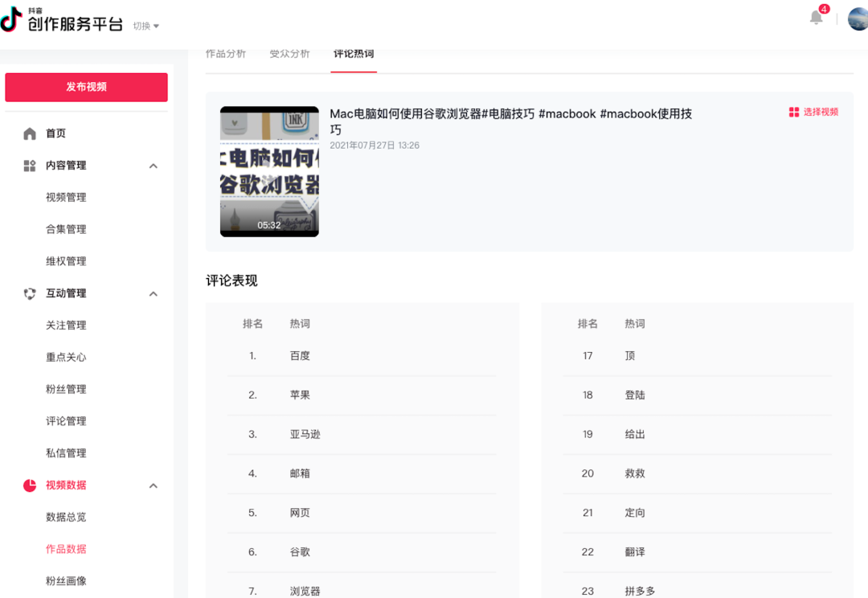Click the 视频数据 pie chart icon
Screen dimensions: 868x598
30,485
